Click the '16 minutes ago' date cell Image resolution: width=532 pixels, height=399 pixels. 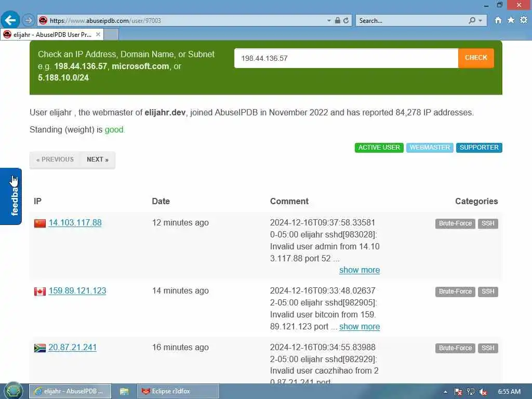pyautogui.click(x=180, y=348)
